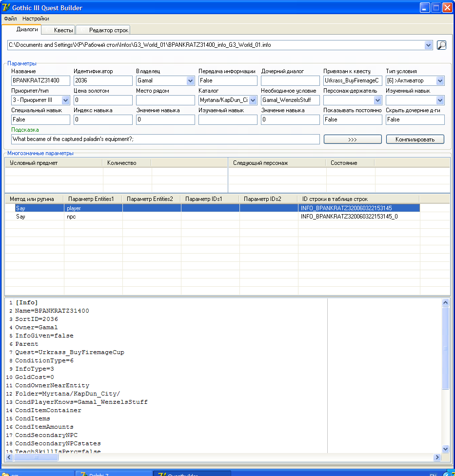
Task: Click the Параметр Entities1 column header
Action: tap(93, 199)
